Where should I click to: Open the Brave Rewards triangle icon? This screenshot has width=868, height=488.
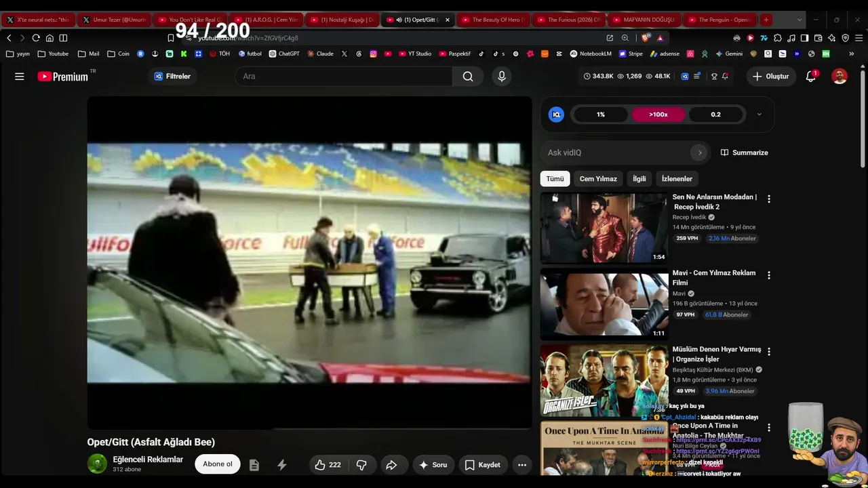(x=660, y=38)
